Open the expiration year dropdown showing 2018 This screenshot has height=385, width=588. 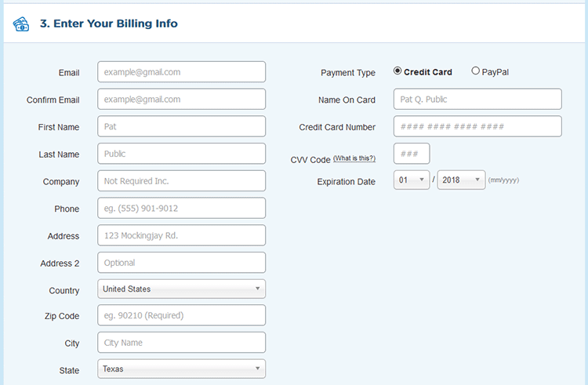[461, 180]
